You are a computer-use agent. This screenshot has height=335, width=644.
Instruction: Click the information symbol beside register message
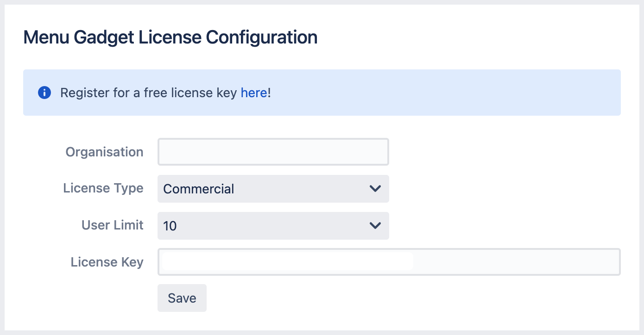(44, 93)
